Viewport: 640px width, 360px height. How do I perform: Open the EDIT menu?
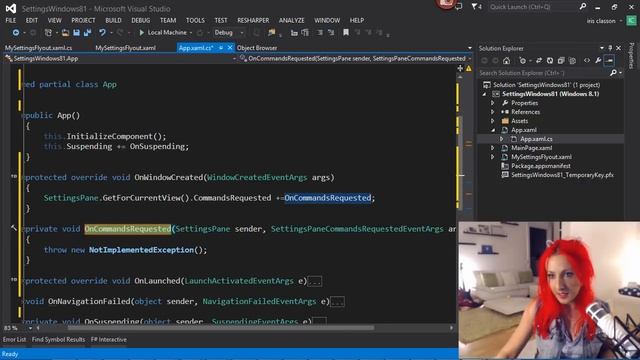pos(32,20)
